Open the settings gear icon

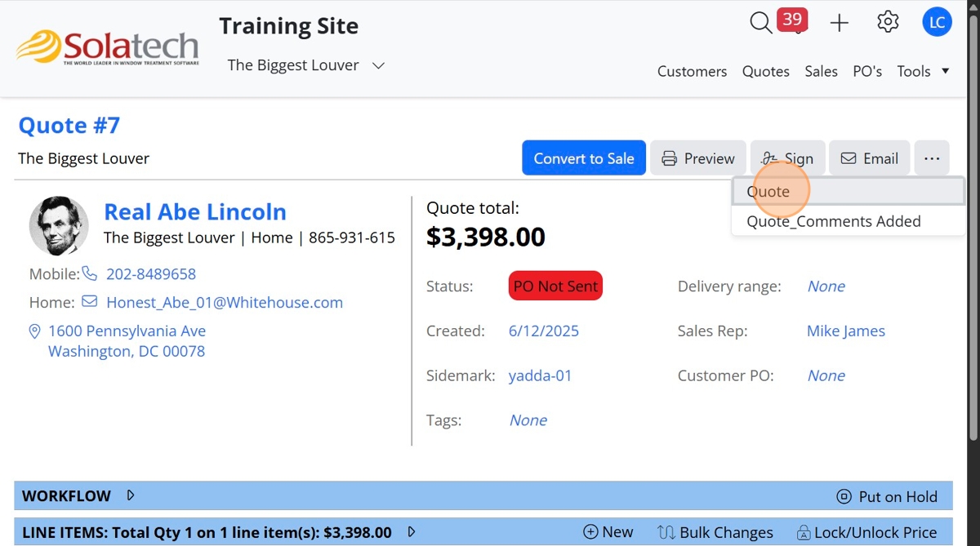888,22
